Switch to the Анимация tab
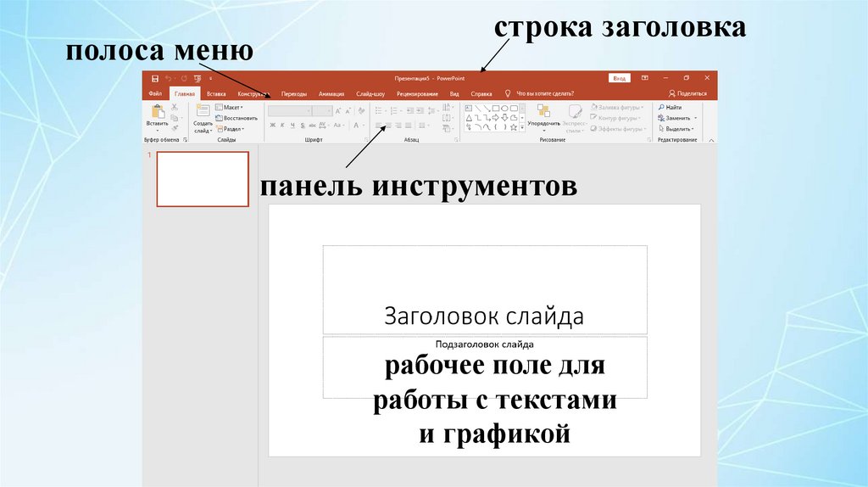 pyautogui.click(x=331, y=93)
